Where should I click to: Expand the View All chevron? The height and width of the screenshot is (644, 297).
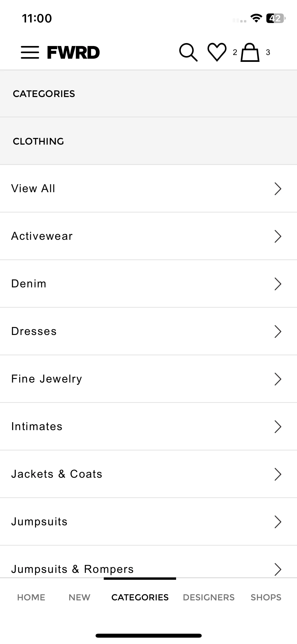coord(278,189)
